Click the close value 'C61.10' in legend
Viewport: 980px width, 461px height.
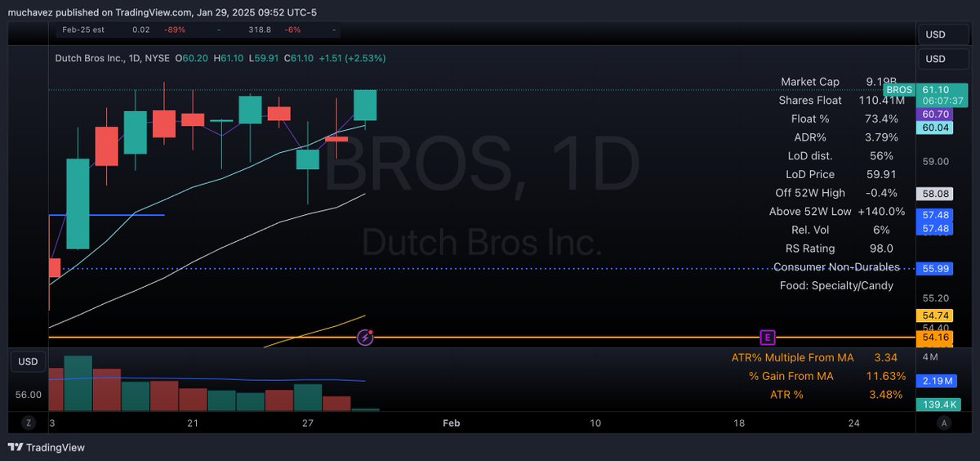point(296,58)
